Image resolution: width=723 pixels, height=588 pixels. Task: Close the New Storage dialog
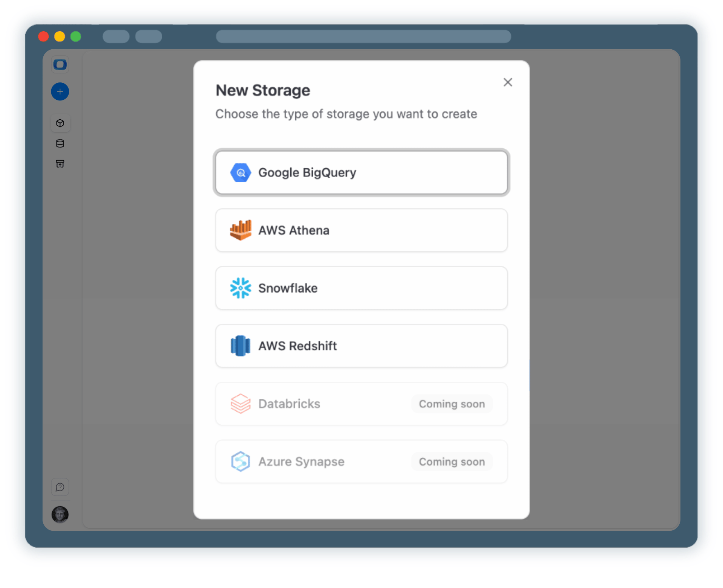(x=508, y=82)
